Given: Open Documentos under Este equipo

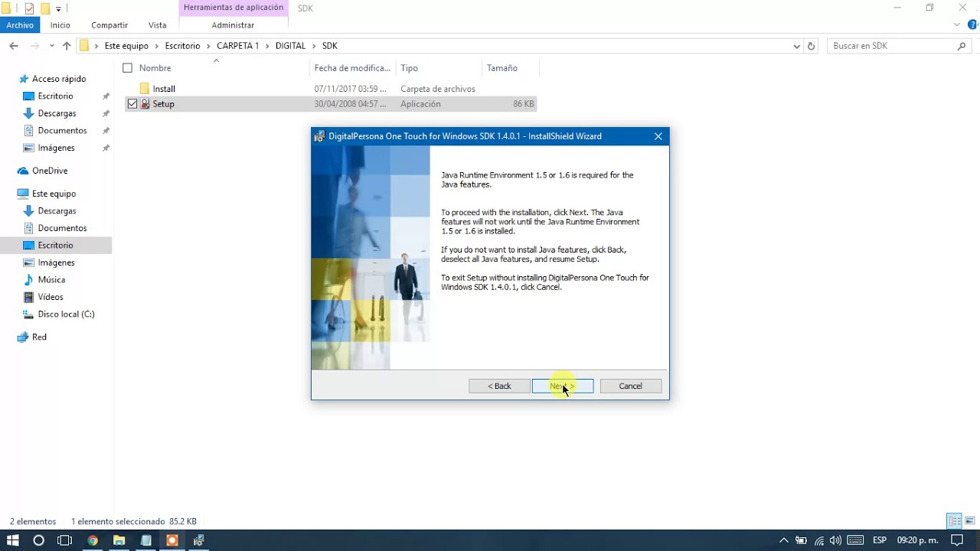Looking at the screenshot, I should (x=62, y=228).
